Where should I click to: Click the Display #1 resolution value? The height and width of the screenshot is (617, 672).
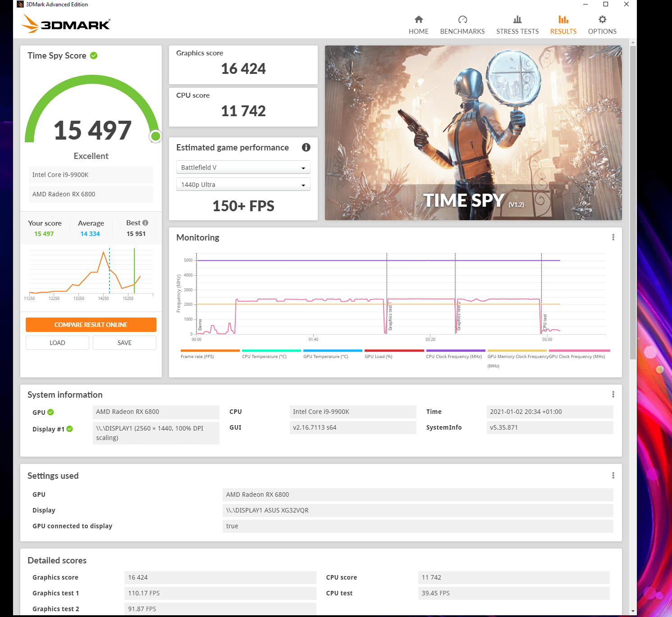pyautogui.click(x=156, y=433)
